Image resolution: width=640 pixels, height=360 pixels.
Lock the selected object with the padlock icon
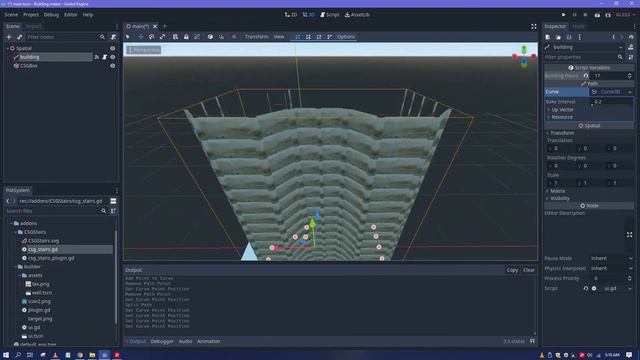click(186, 37)
